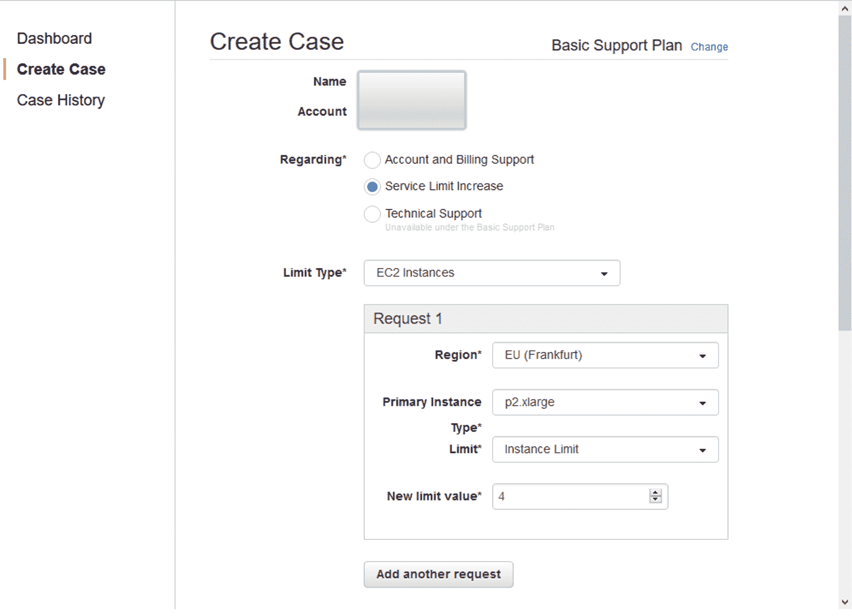Click the scrollbar down arrow
Screen dimensions: 852x616
pos(845,602)
